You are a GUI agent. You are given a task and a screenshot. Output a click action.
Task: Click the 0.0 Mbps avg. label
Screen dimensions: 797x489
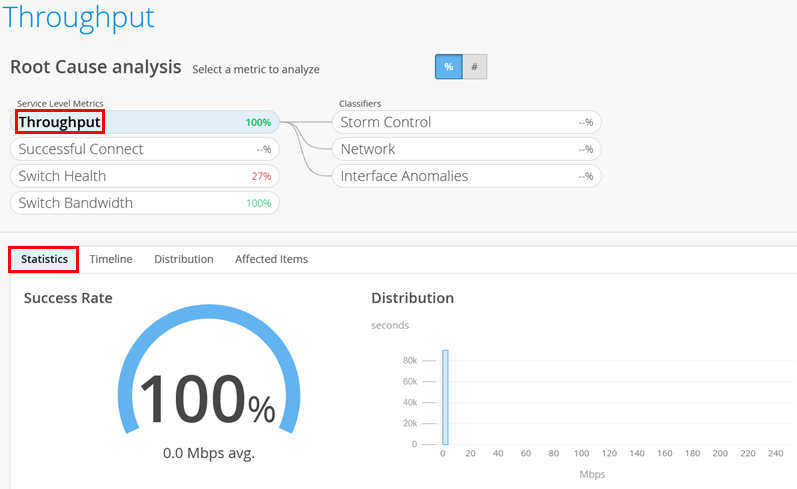209,453
